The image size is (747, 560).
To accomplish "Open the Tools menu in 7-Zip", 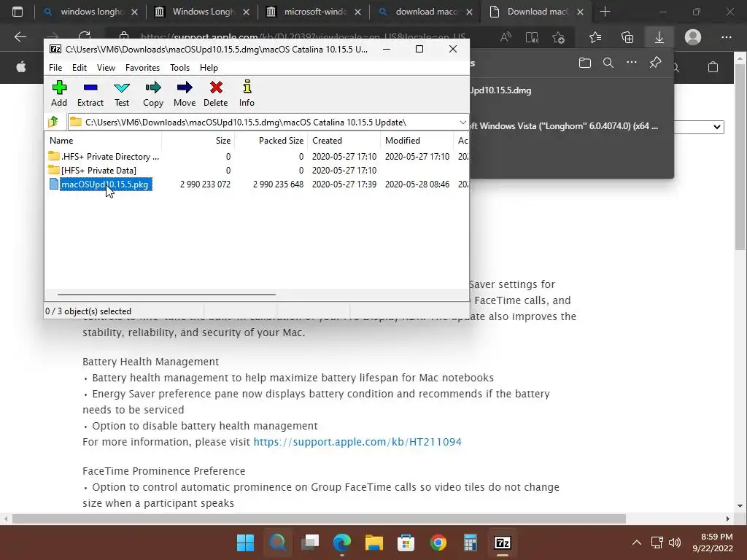I will 179,68.
